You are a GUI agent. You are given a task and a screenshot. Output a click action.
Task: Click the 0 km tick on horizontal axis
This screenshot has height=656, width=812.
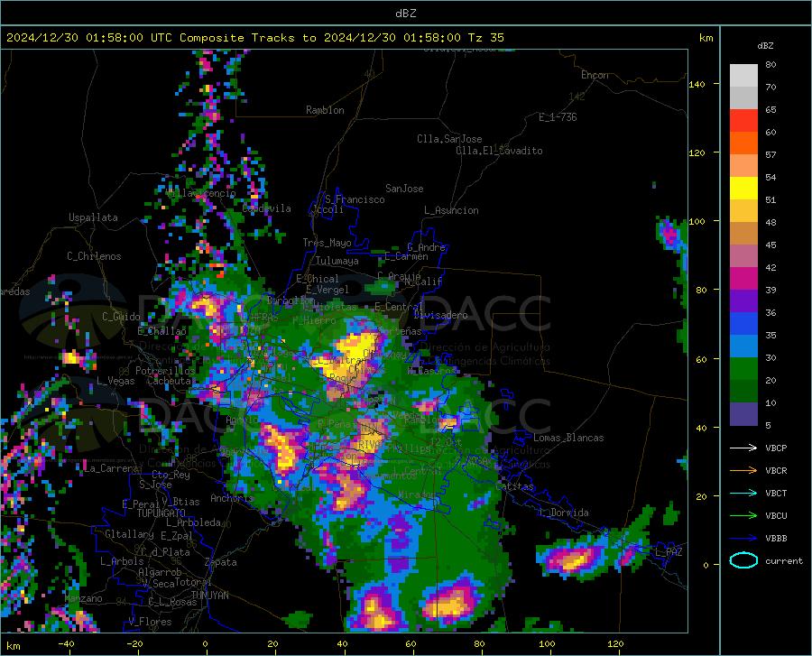206,644
